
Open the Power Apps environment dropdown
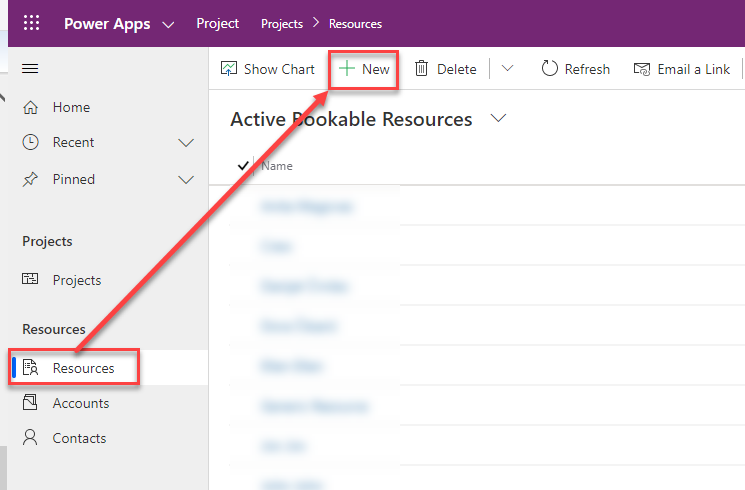[x=167, y=23]
